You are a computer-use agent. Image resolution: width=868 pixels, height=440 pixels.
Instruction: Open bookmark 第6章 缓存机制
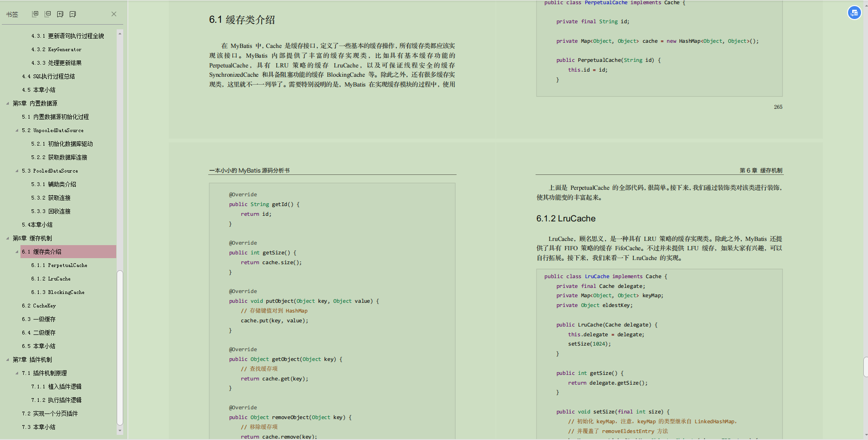tap(32, 238)
